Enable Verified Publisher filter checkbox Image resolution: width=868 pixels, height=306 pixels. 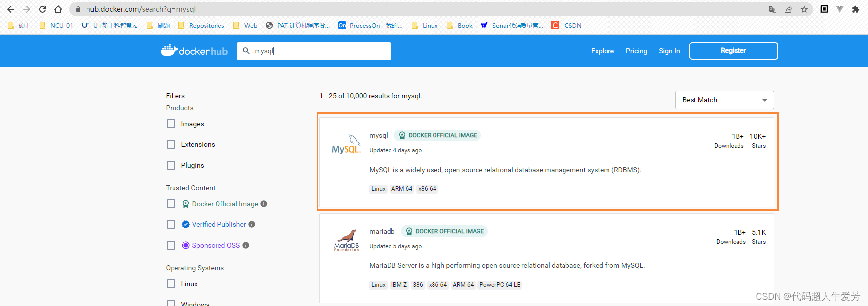coord(171,224)
